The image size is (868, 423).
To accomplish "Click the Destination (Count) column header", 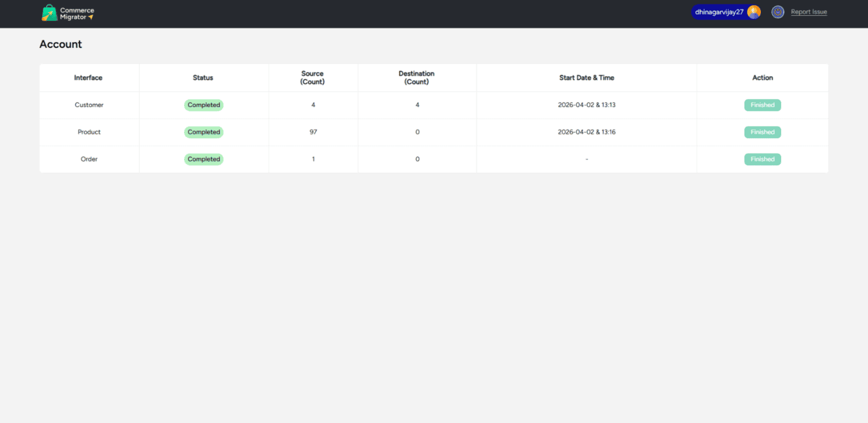I will pos(417,78).
